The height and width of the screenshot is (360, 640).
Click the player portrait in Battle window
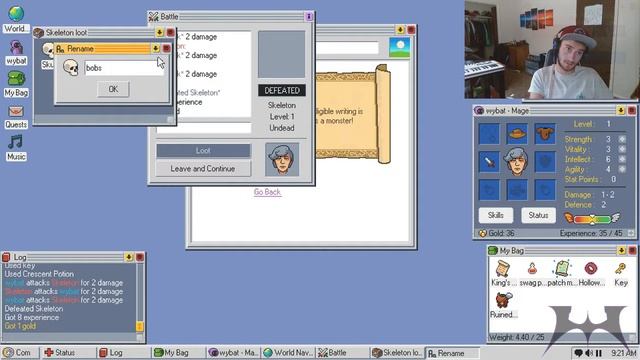coord(282,159)
